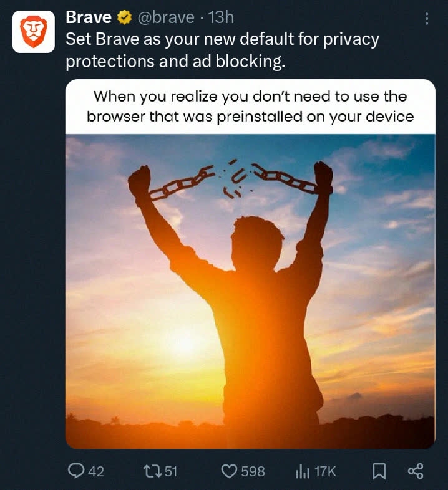Open the @brave handle link
The height and width of the screenshot is (490, 448).
point(166,17)
